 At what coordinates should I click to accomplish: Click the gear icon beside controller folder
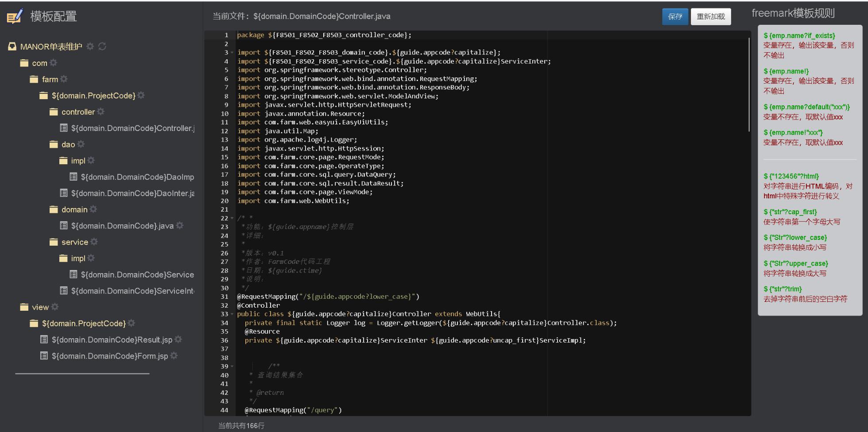[x=101, y=112]
